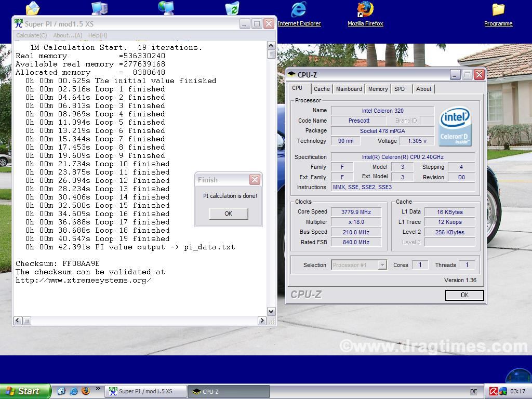532x399 pixels.
Task: Click OK in the Finish dialog
Action: [229, 214]
